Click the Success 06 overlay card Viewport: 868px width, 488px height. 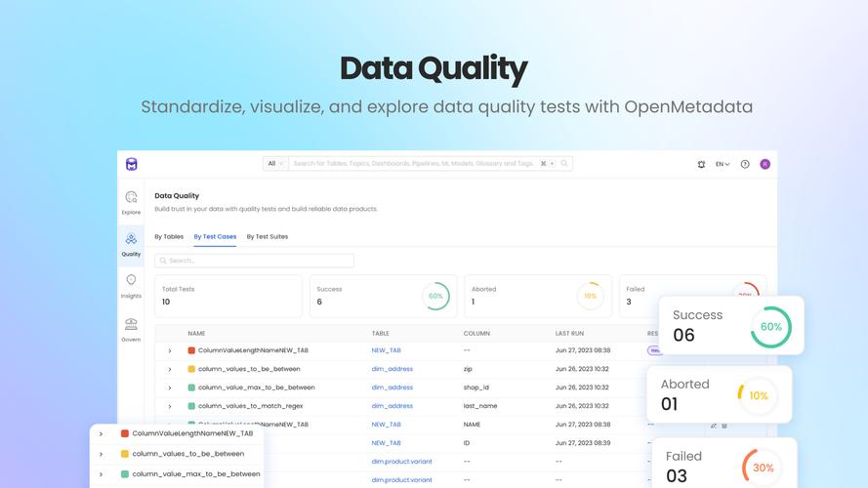731,325
